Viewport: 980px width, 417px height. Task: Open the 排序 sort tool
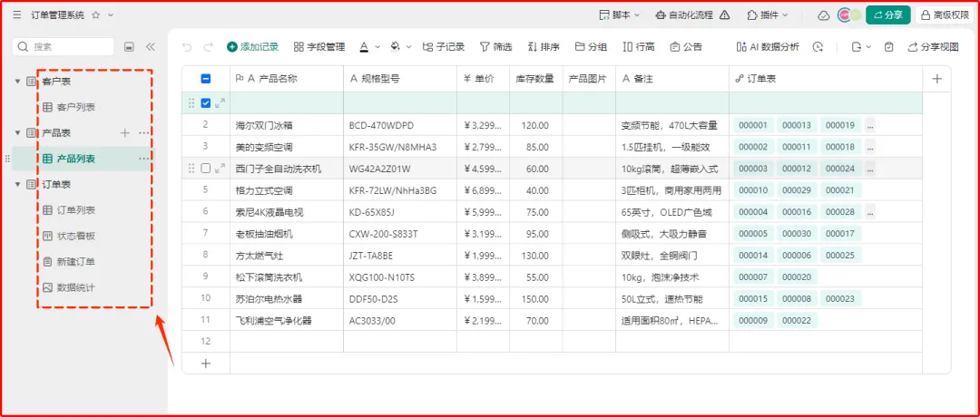point(544,47)
